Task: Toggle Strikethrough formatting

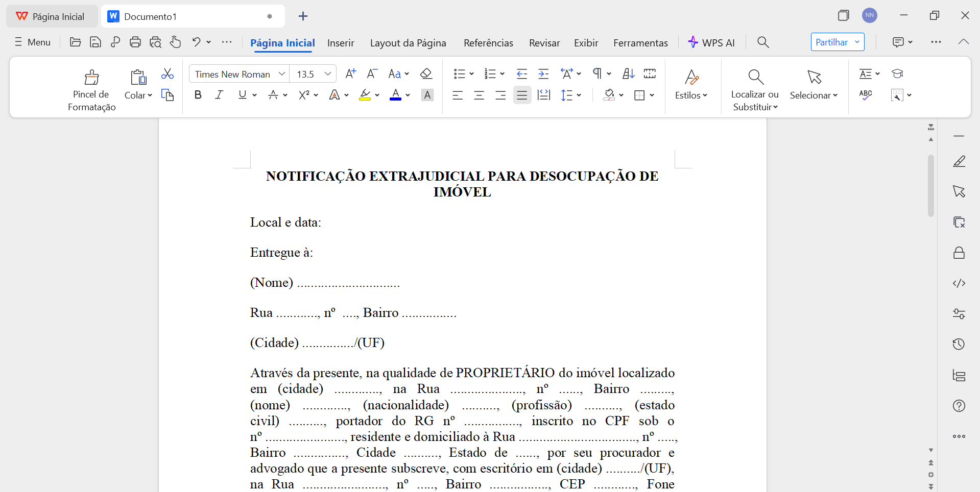Action: tap(274, 95)
